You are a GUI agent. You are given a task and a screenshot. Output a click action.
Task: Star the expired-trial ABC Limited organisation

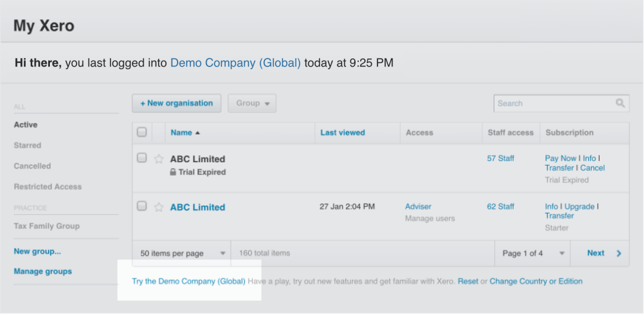tap(159, 159)
